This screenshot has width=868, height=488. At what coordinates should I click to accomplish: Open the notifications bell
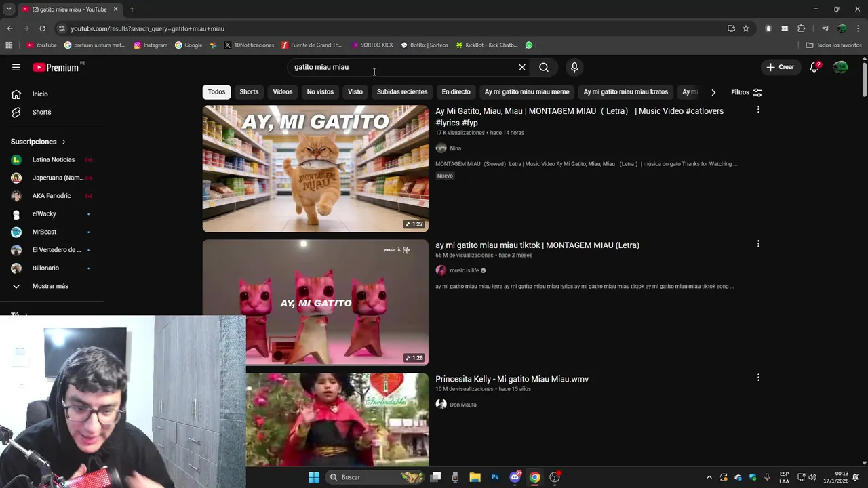814,67
